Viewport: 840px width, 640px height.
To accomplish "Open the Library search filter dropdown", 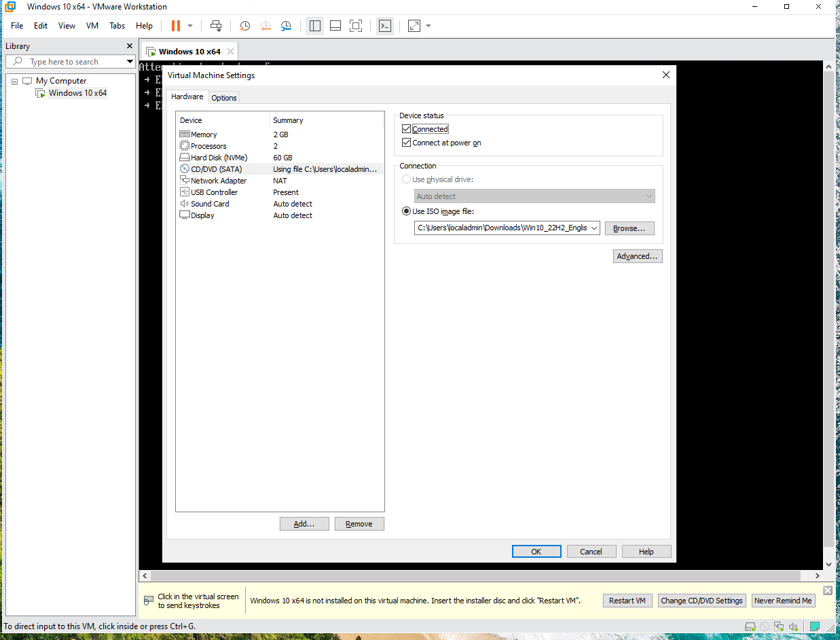I will tap(130, 62).
